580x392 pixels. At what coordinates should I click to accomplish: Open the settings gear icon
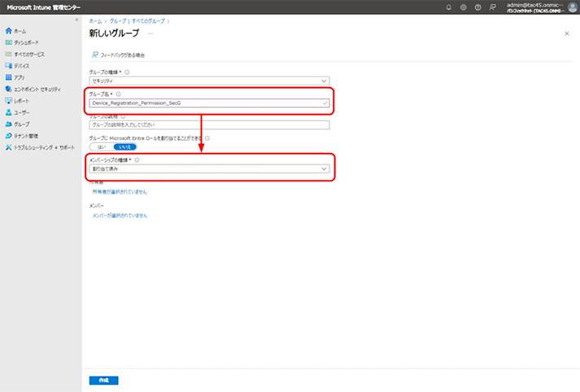463,7
